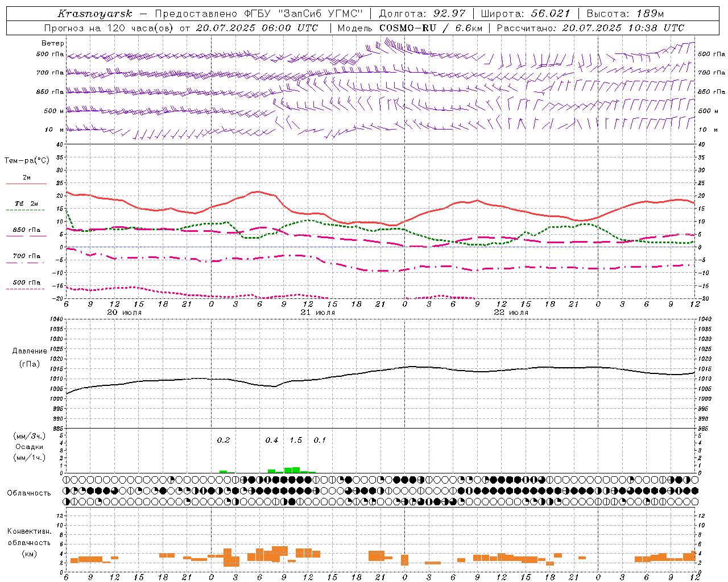Click the 22 июля date label
Viewport: 728px width, 582px height.
[x=511, y=313]
